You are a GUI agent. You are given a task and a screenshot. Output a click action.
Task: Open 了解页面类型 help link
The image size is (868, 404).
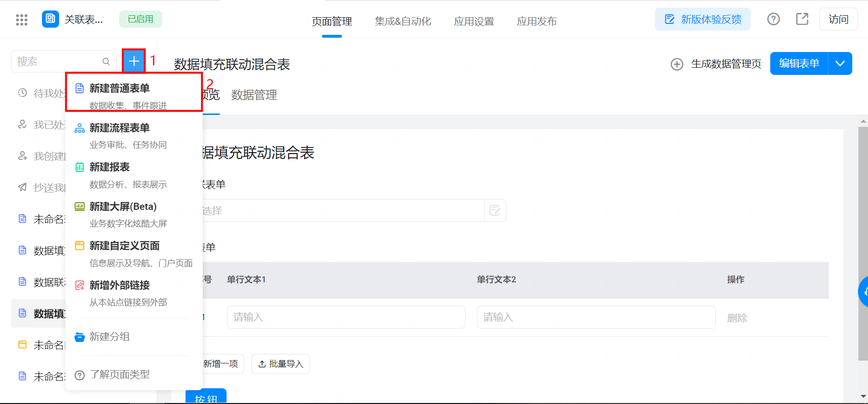(120, 374)
